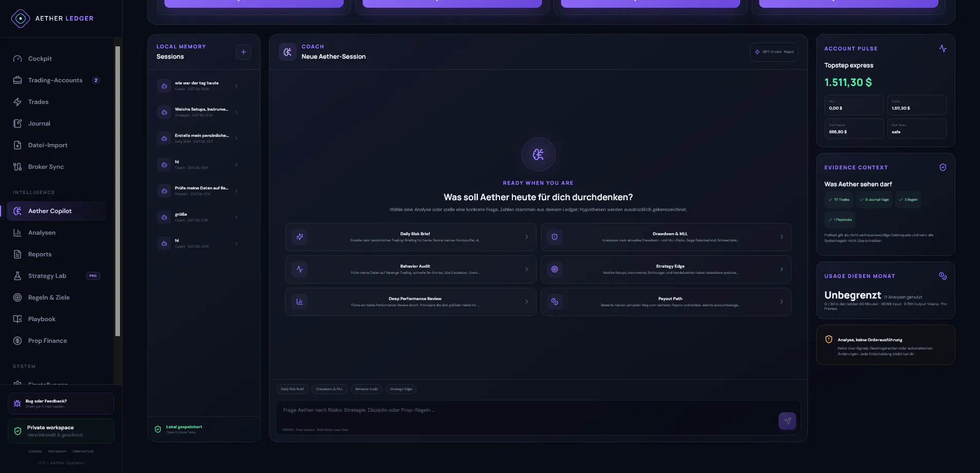Open the Datenschutz link

tap(83, 451)
